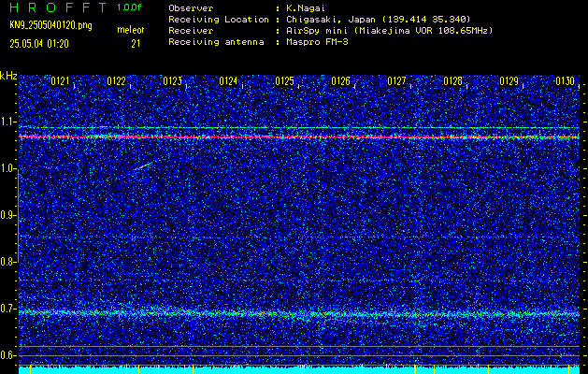Click the 1.1 frequency axis label
This screenshot has height=374, width=588.
pyautogui.click(x=8, y=122)
